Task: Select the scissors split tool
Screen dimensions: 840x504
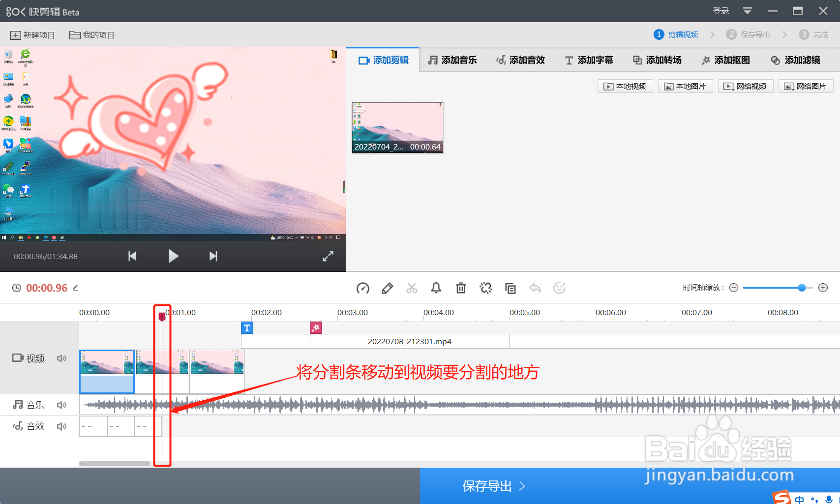Action: (x=412, y=288)
